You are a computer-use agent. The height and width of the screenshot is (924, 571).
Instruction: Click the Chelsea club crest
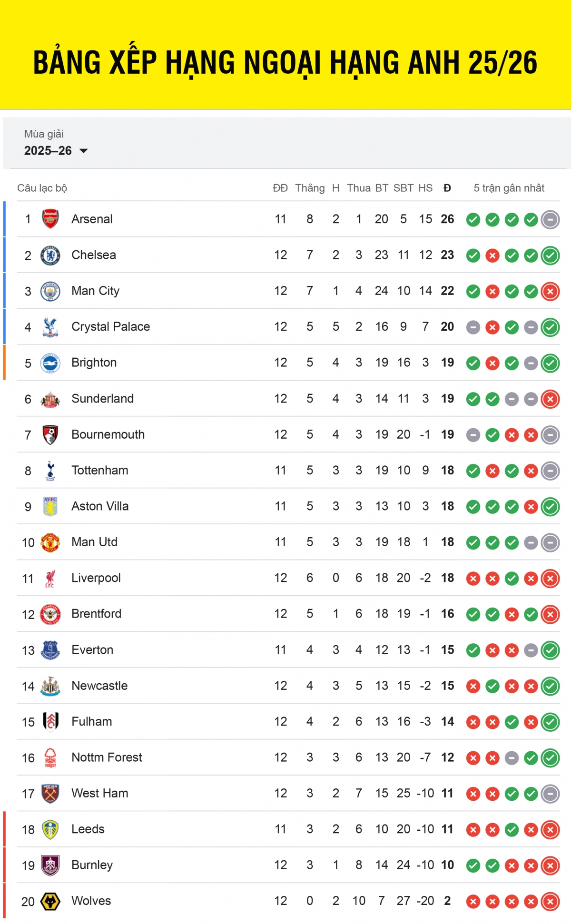50,255
